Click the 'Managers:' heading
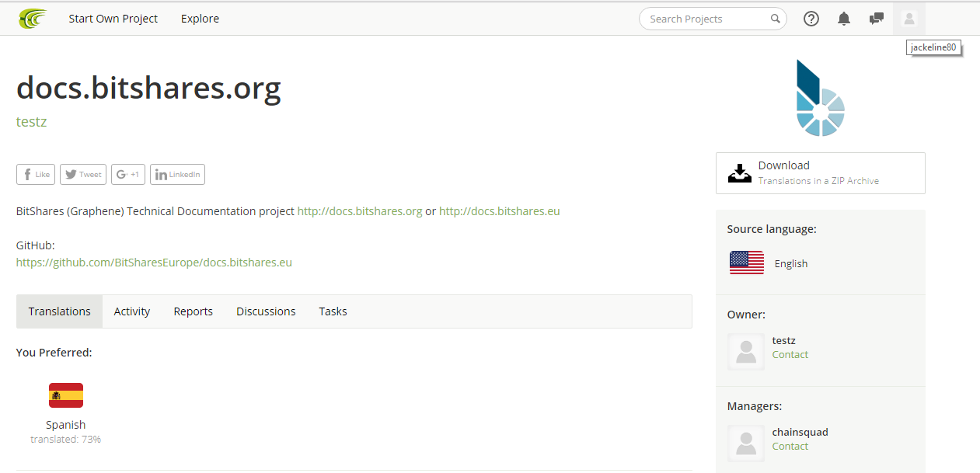 755,406
